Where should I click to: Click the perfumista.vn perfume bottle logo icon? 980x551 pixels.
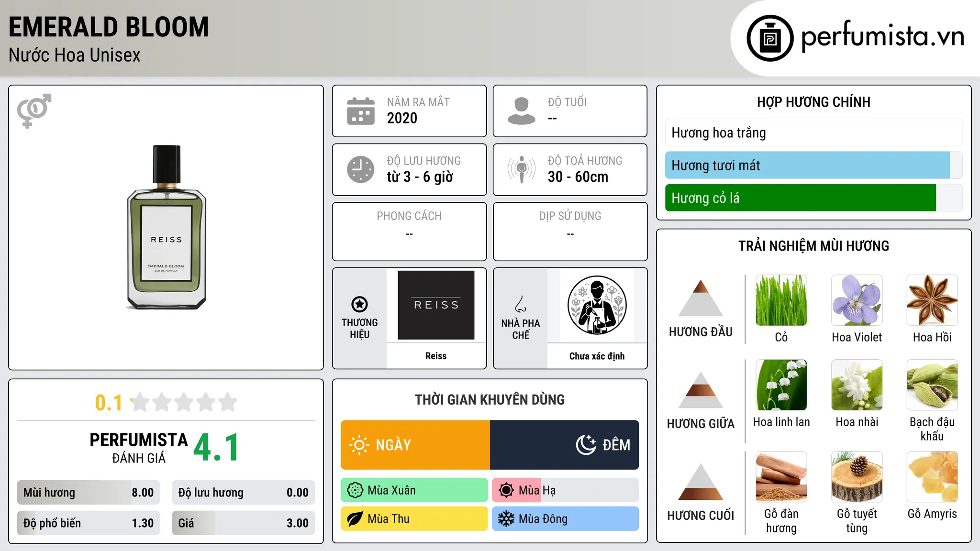[770, 38]
